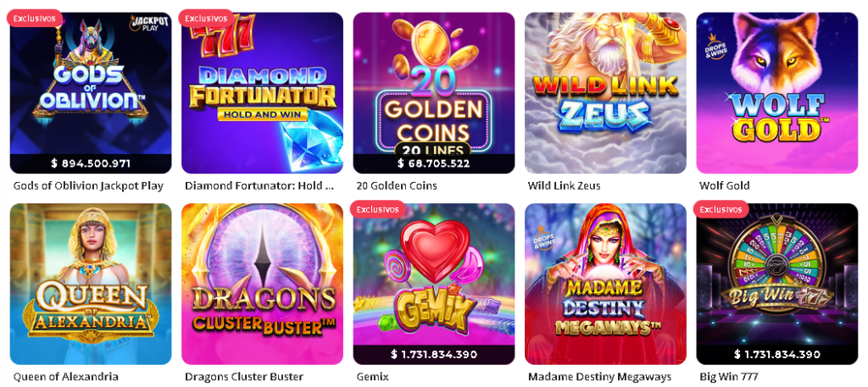The height and width of the screenshot is (387, 868).
Task: Open the Wild Link Zeus game thumbnail
Action: (605, 93)
